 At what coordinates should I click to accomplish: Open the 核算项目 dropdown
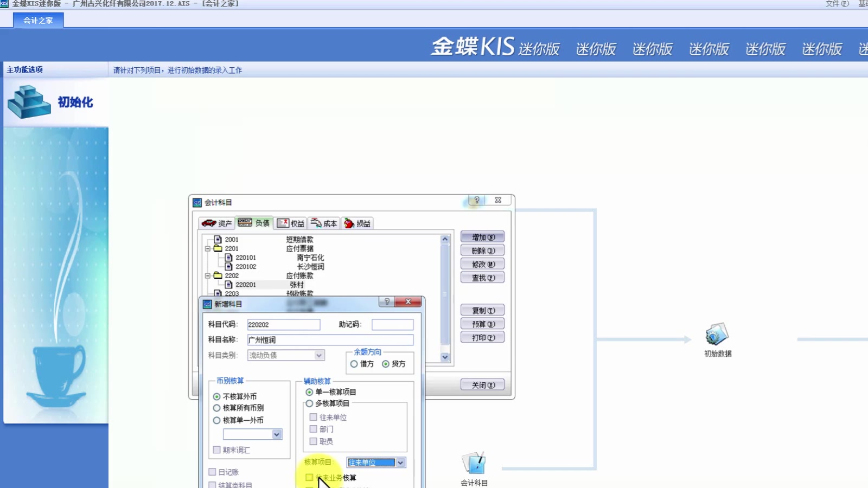[x=400, y=463]
